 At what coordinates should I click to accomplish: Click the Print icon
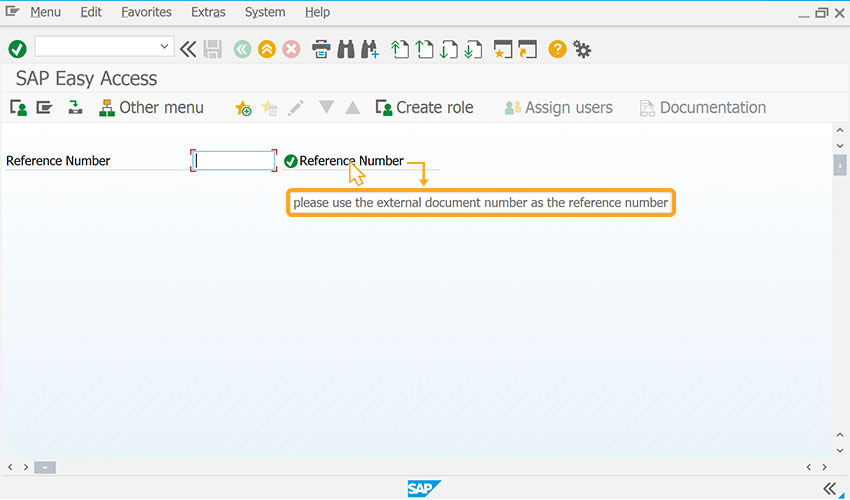pyautogui.click(x=321, y=49)
